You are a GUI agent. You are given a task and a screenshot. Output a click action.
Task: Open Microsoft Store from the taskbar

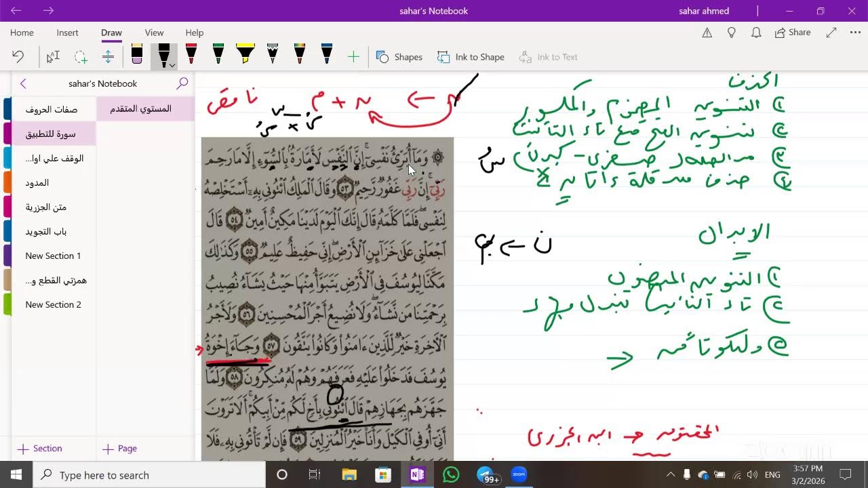pos(382,474)
